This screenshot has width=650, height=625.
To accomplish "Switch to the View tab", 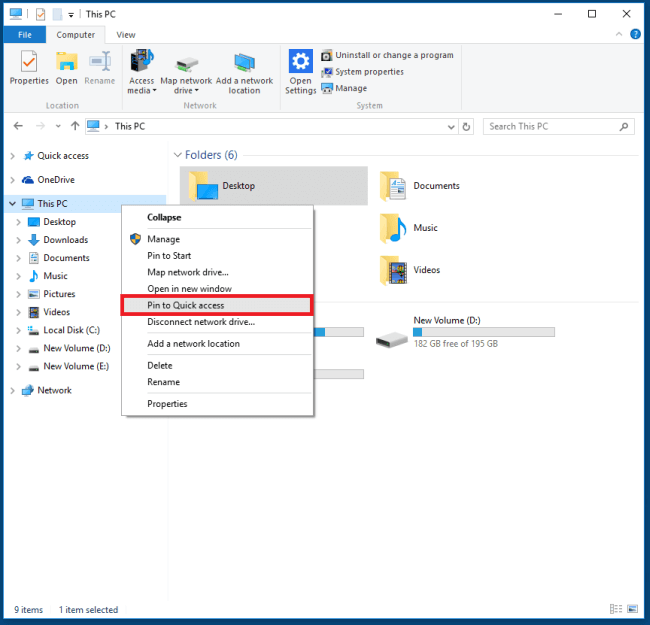I will [x=126, y=35].
